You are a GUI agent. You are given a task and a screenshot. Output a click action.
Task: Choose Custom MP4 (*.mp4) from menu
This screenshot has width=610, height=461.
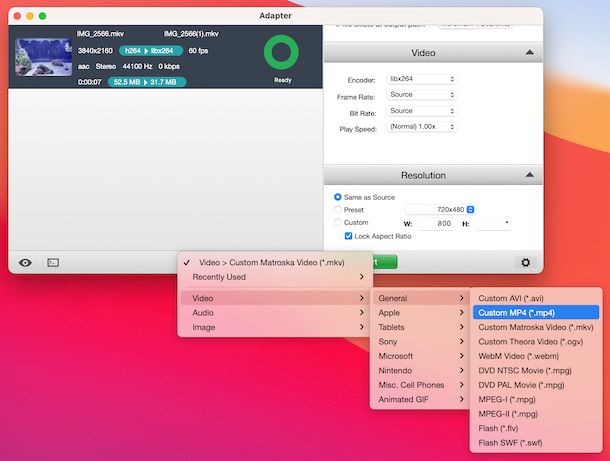pyautogui.click(x=534, y=312)
